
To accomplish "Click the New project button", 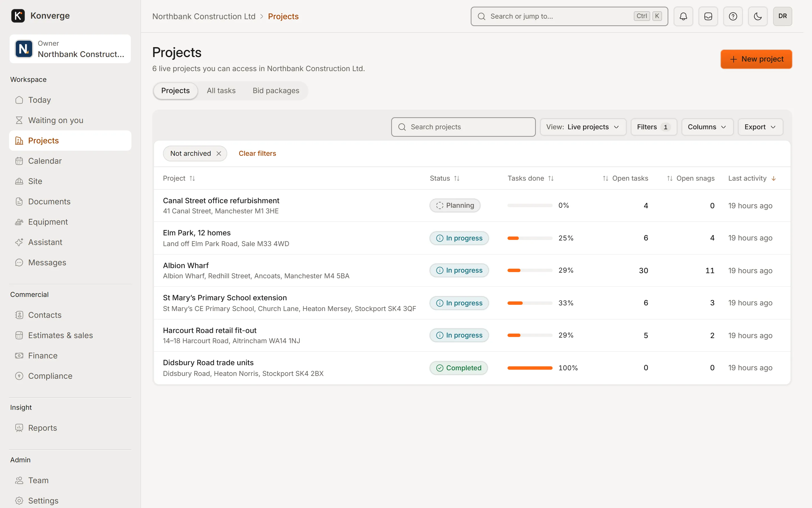I will pyautogui.click(x=756, y=59).
